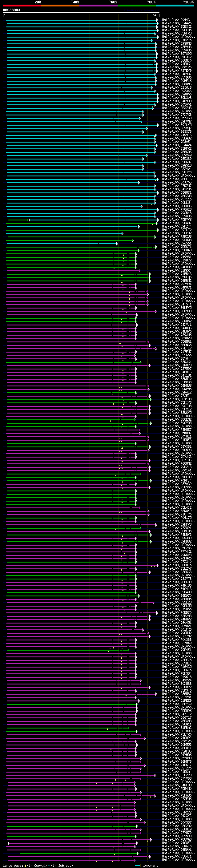Select the UniRef100_B9ILY5 label
This screenshot has height=868, width=197.
point(177,125)
